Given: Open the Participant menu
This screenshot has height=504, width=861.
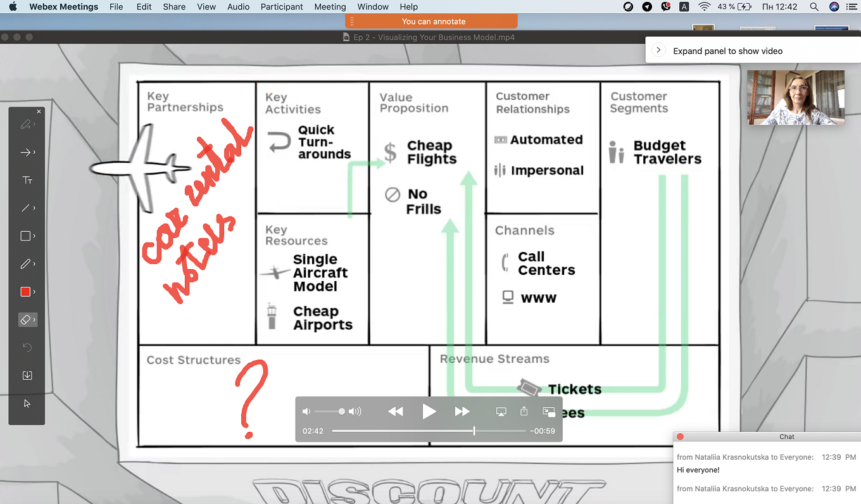Looking at the screenshot, I should click(x=282, y=7).
